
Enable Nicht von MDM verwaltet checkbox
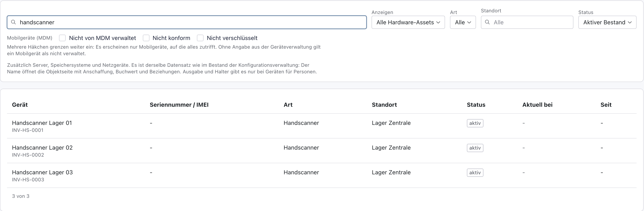pos(62,38)
